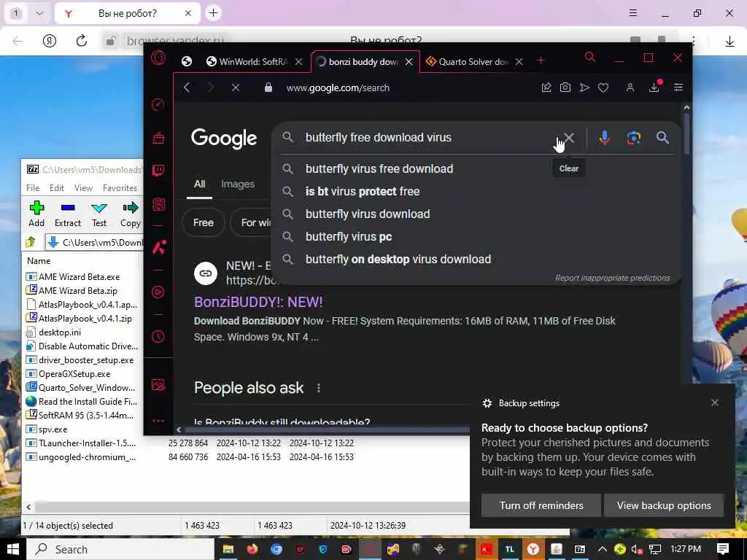Screen dimensions: 747x560
Task: Expand Yandex tab list dropdown arrow
Action: click(x=39, y=13)
